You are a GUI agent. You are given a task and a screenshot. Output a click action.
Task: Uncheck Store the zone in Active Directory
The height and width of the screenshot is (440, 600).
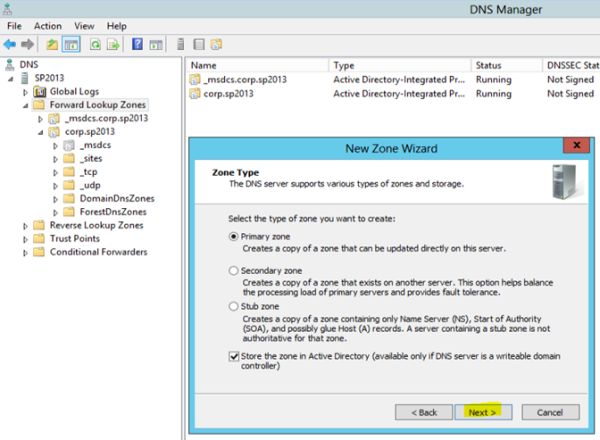tap(234, 356)
